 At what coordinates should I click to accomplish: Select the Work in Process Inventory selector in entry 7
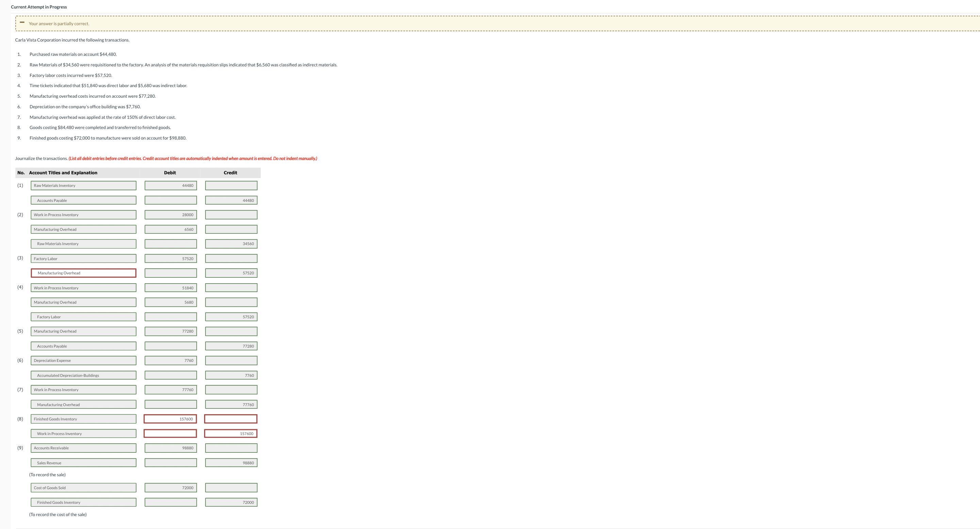83,390
